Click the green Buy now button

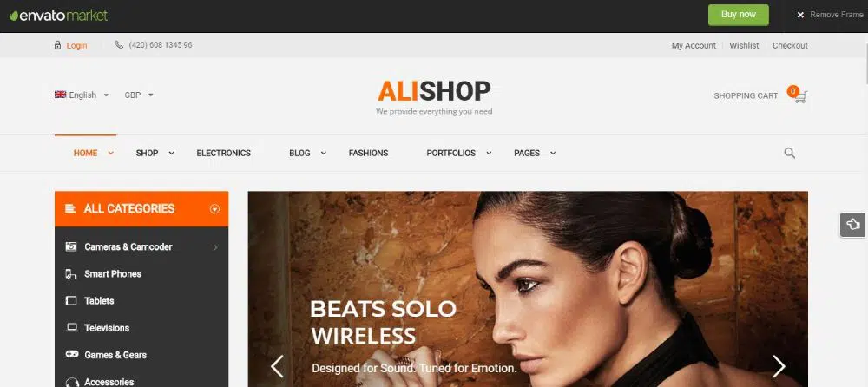coord(739,15)
